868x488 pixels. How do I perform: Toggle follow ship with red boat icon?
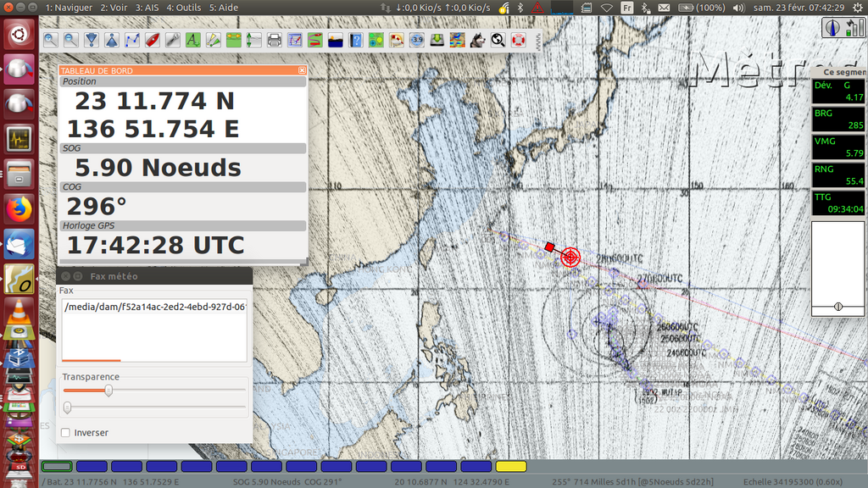pos(152,40)
